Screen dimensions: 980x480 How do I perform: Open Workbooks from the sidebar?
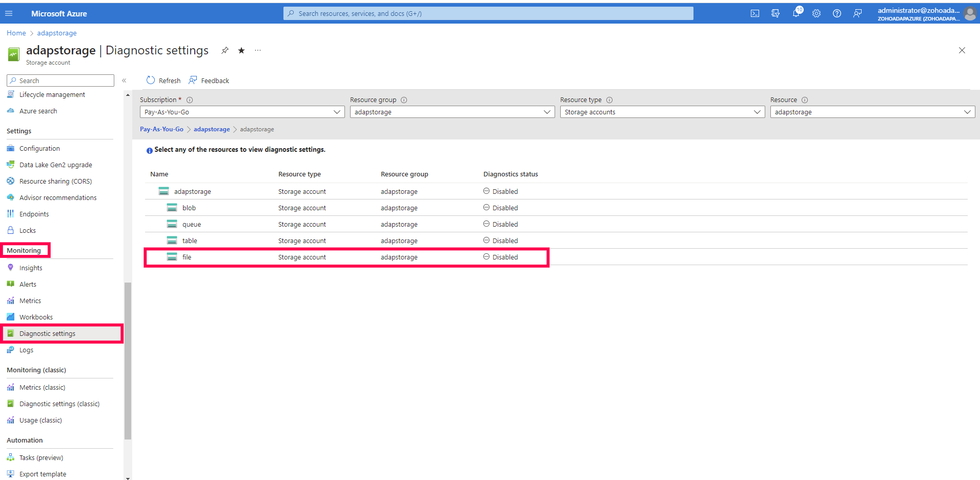pos(35,316)
